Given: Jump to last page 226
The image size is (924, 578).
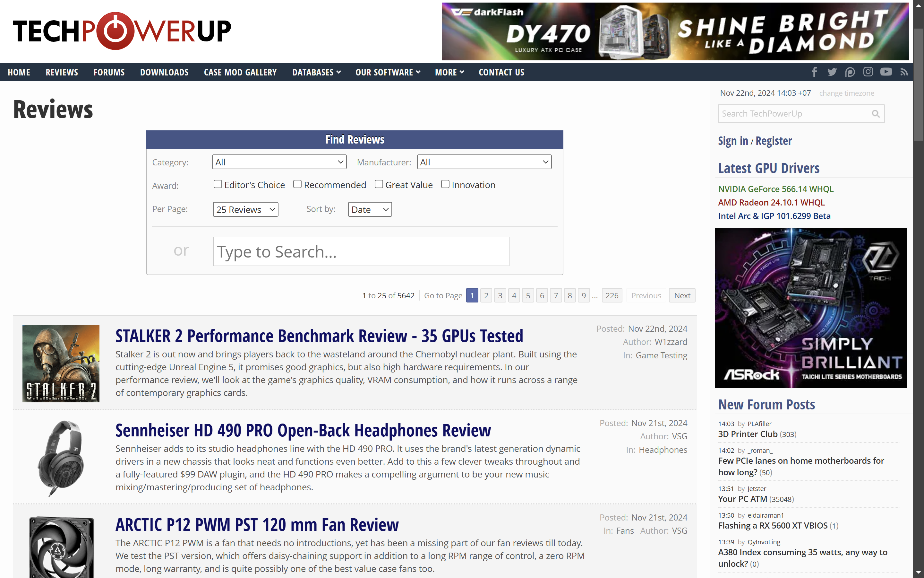Looking at the screenshot, I should [x=612, y=295].
